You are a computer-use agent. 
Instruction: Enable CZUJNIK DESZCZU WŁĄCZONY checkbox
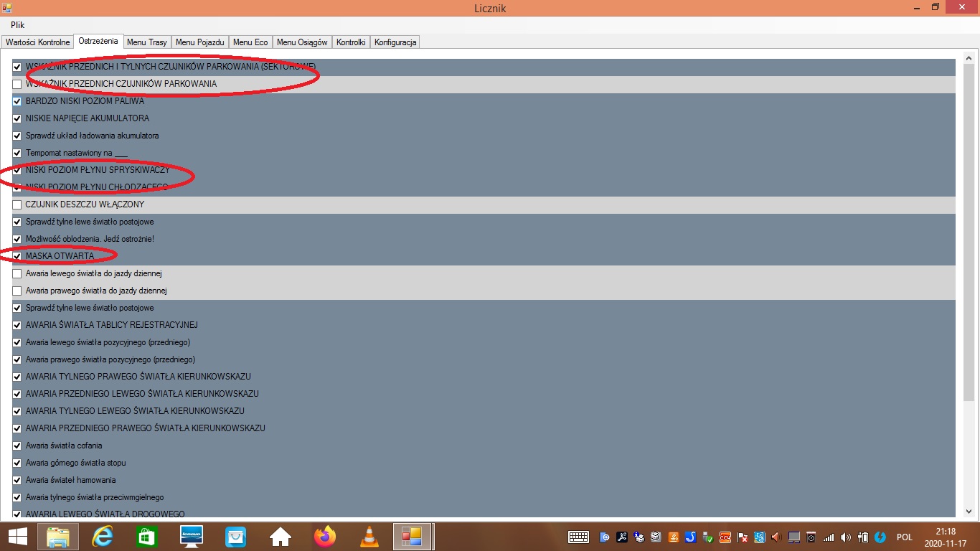coord(17,204)
